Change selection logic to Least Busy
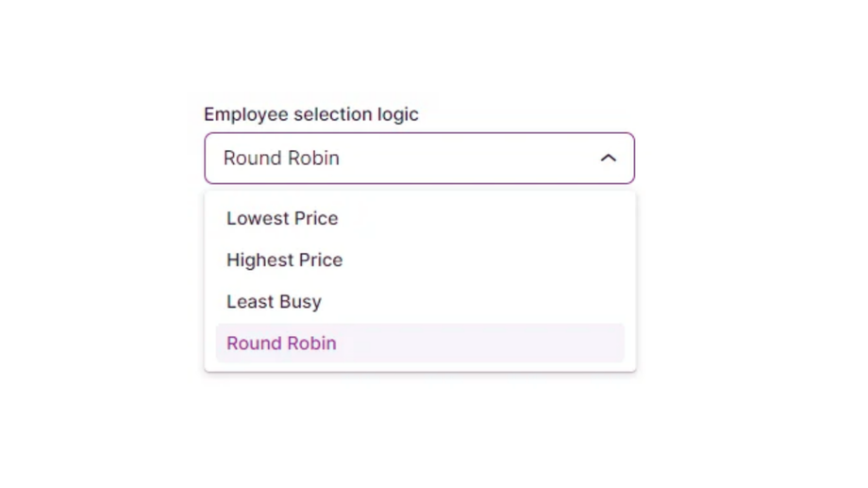 point(275,301)
